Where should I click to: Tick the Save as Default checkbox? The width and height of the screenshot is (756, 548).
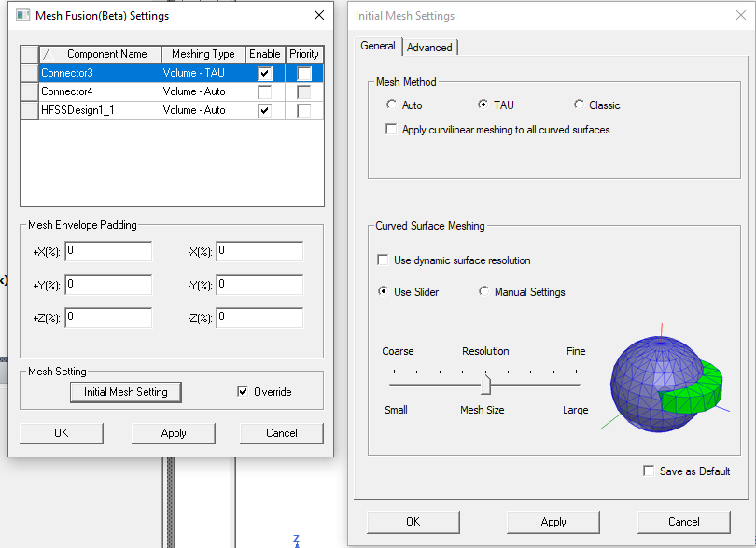click(x=649, y=471)
